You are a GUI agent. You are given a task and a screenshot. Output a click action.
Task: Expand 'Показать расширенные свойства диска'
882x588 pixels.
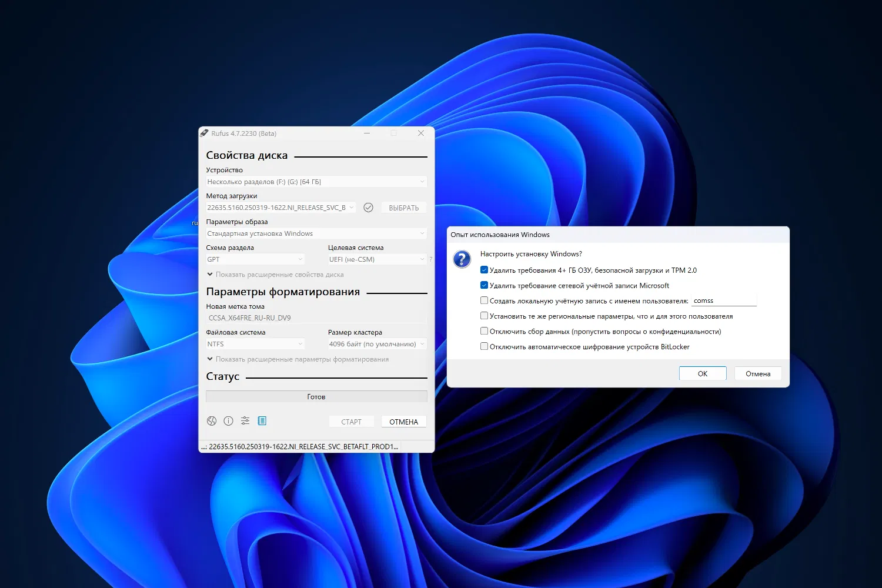pos(275,275)
